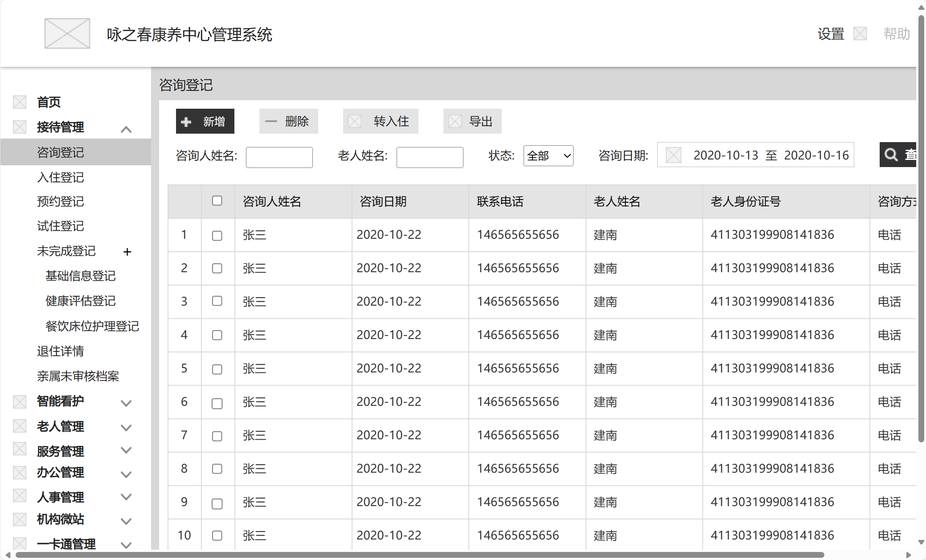Check the checkbox in row 8
The height and width of the screenshot is (560, 926).
(217, 469)
